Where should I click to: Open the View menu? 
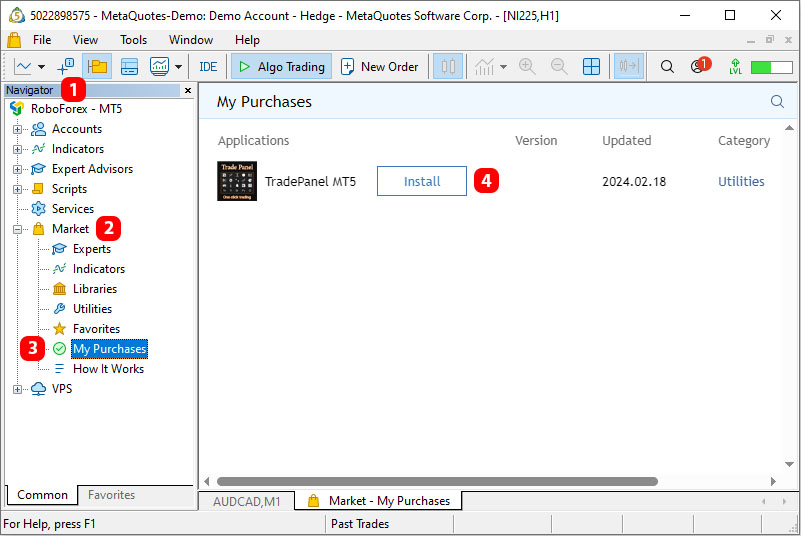[x=85, y=40]
